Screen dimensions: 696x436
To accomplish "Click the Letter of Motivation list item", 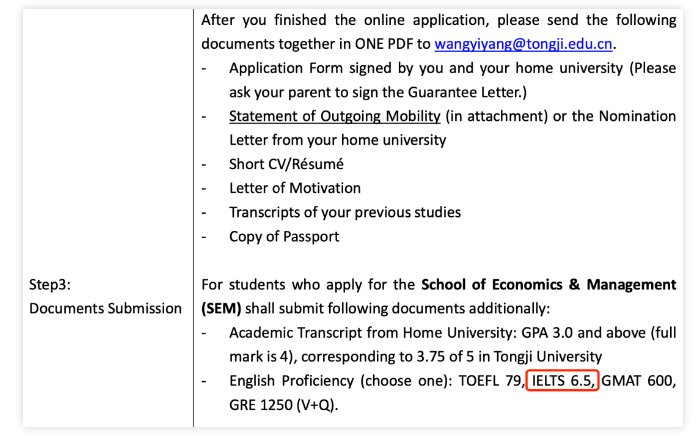I will point(295,188).
